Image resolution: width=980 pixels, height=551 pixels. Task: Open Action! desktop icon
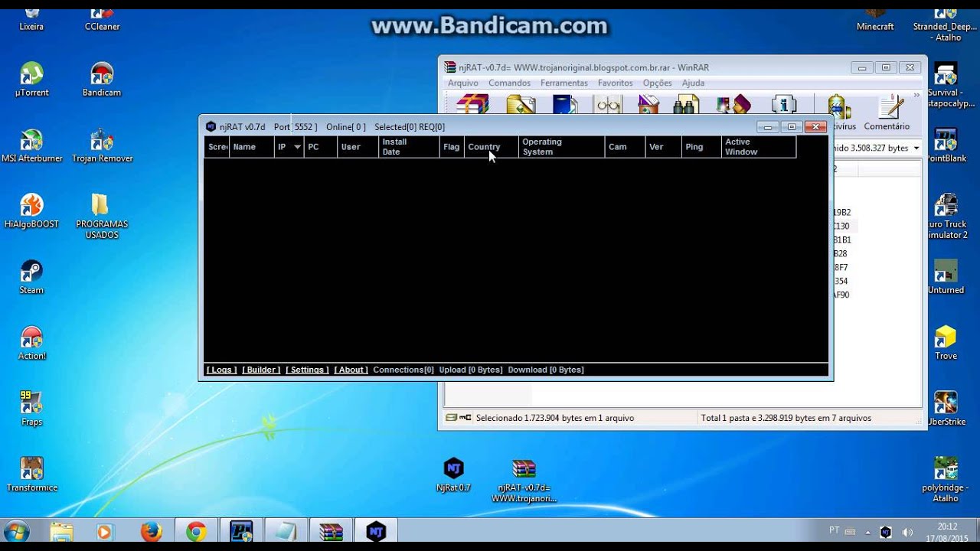[31, 343]
